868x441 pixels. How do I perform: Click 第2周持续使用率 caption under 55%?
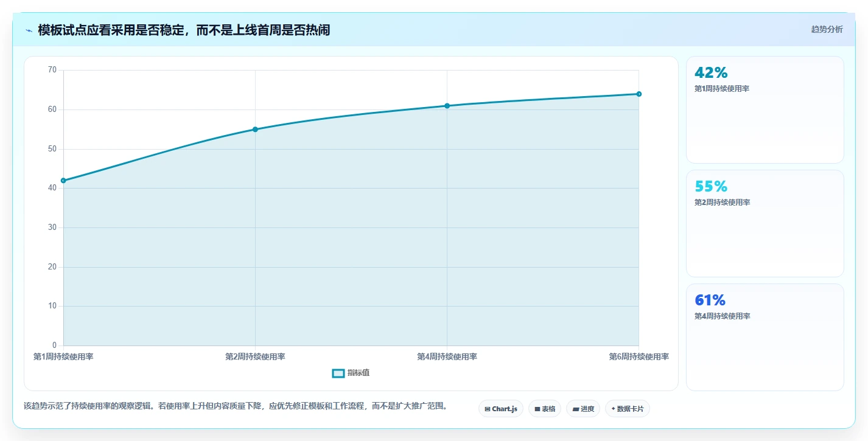pos(722,203)
